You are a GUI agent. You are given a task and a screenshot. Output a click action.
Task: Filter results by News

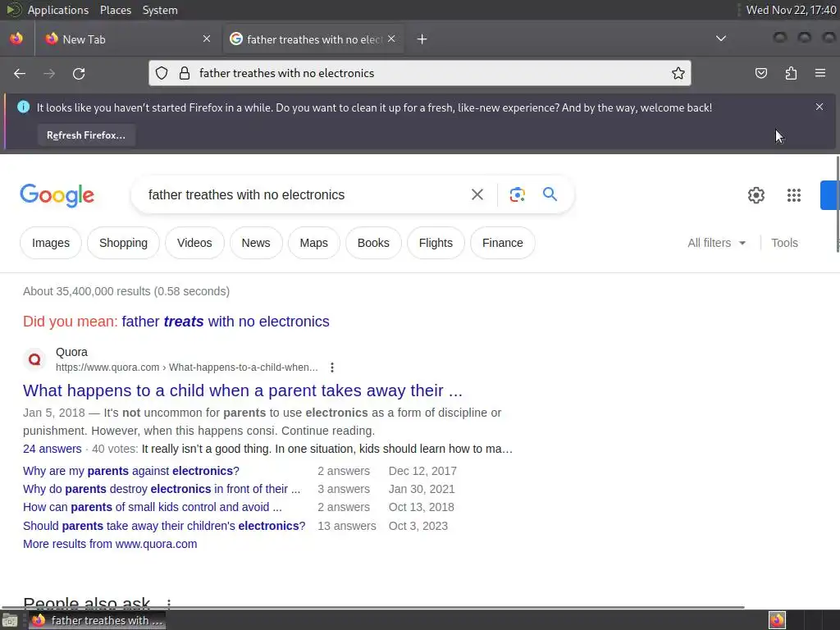point(256,243)
